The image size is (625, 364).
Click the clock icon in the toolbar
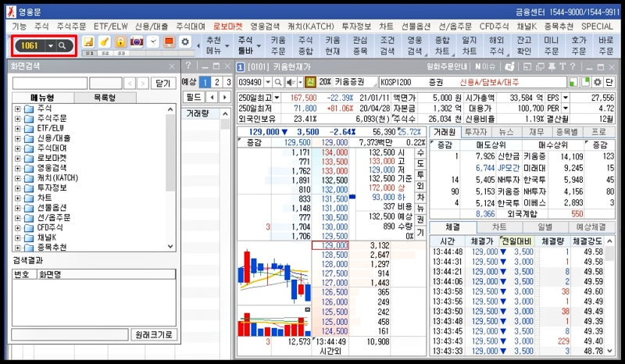pyautogui.click(x=153, y=42)
